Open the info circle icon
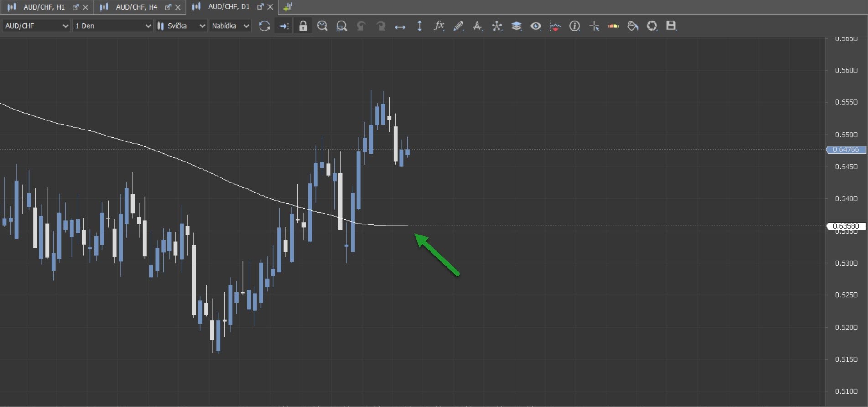Viewport: 868px width, 407px height. point(575,26)
